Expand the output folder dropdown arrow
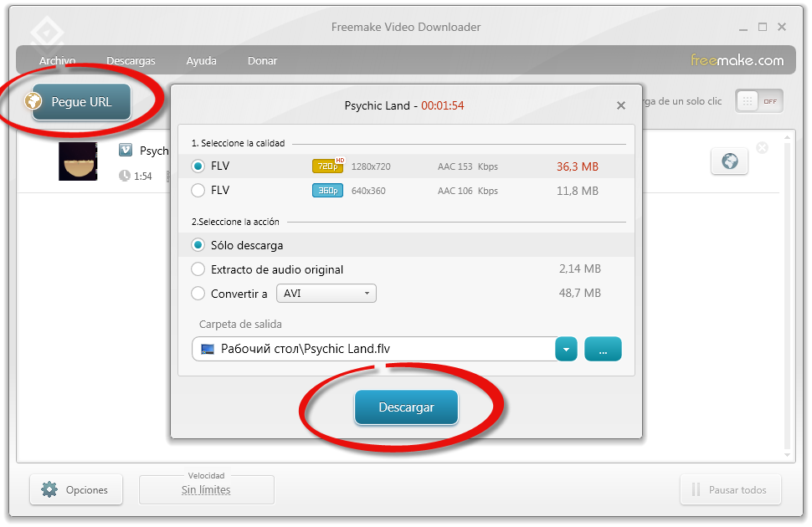Viewport: 812px width, 527px height. point(566,349)
